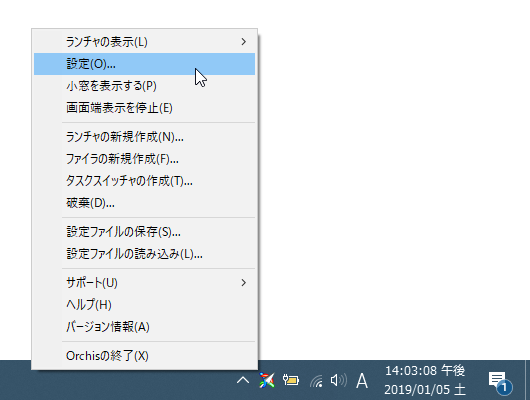This screenshot has width=530, height=400.
Task: Open the taskbar clock and date
Action: tap(425, 380)
